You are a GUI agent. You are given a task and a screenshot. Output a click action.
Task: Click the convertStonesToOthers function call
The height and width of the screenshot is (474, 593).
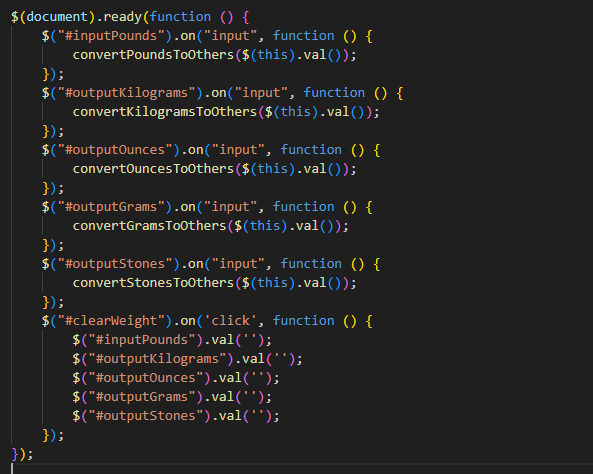tap(153, 283)
